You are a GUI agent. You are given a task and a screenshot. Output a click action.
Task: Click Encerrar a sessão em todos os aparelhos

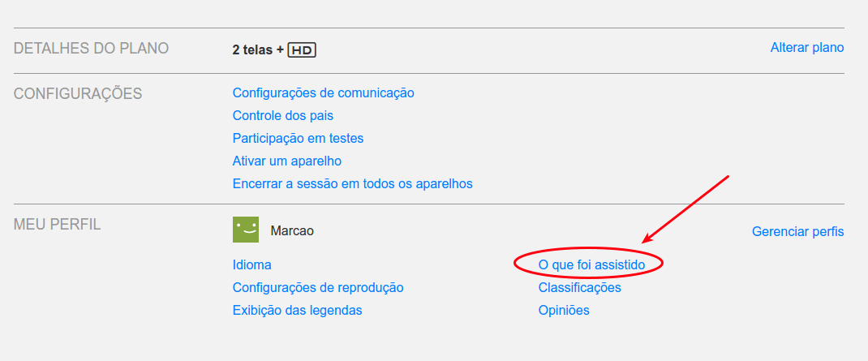click(353, 184)
